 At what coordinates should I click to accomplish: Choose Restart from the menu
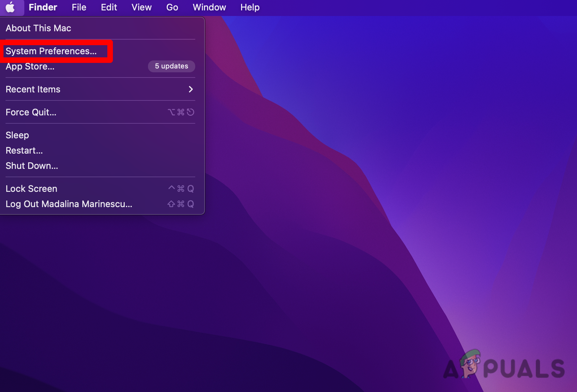24,150
